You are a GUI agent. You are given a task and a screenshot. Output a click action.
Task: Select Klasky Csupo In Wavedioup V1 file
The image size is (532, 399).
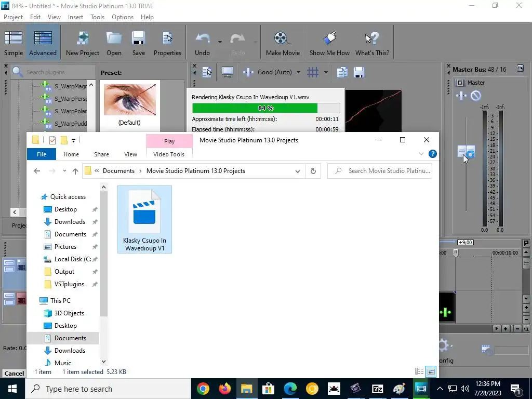point(144,219)
